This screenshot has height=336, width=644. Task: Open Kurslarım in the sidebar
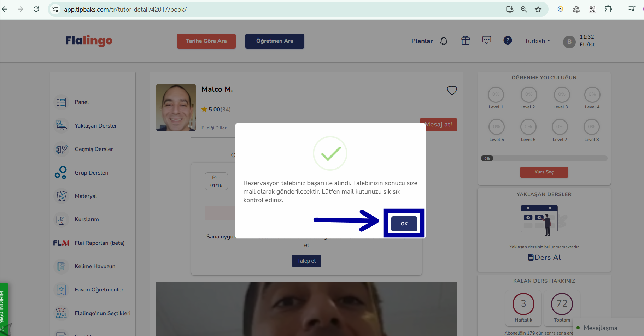click(x=87, y=219)
